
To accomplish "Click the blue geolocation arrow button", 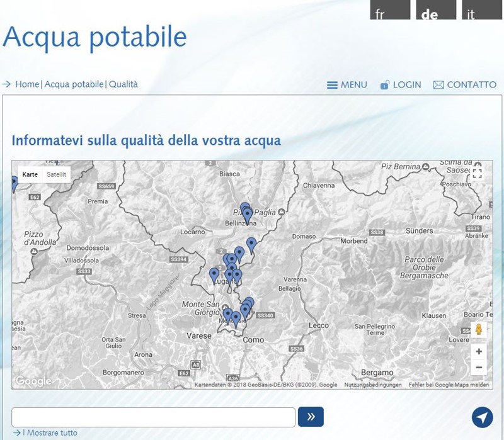I will coord(482,416).
